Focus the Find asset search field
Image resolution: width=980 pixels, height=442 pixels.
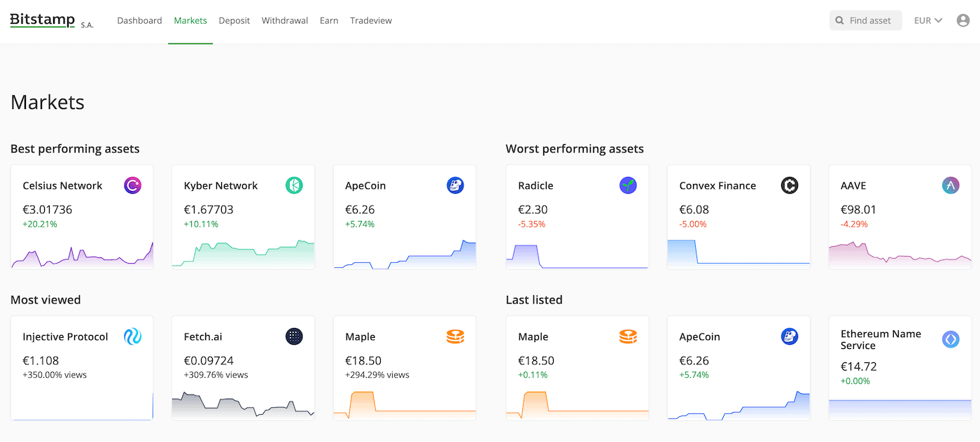pyautogui.click(x=866, y=20)
